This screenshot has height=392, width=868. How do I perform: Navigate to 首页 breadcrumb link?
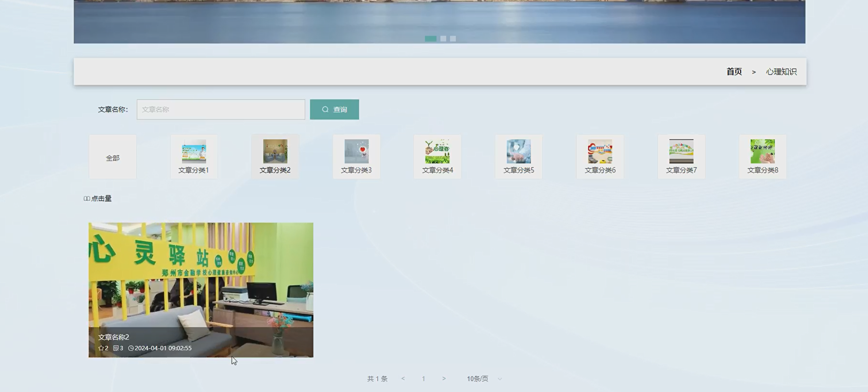(x=734, y=72)
